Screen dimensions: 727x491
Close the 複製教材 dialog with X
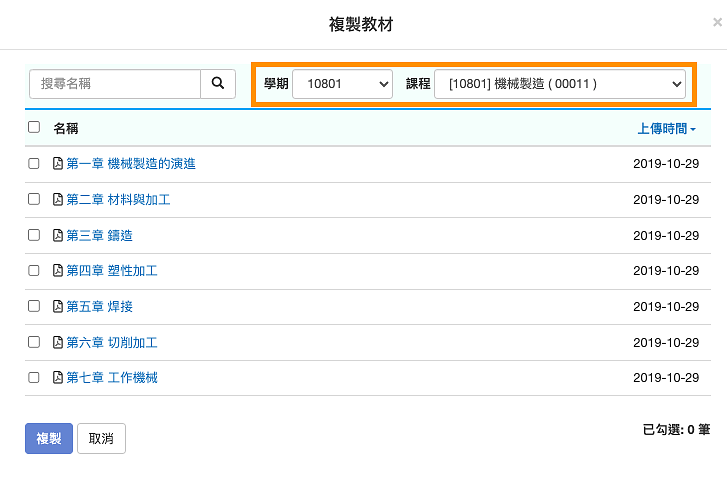coord(717,22)
